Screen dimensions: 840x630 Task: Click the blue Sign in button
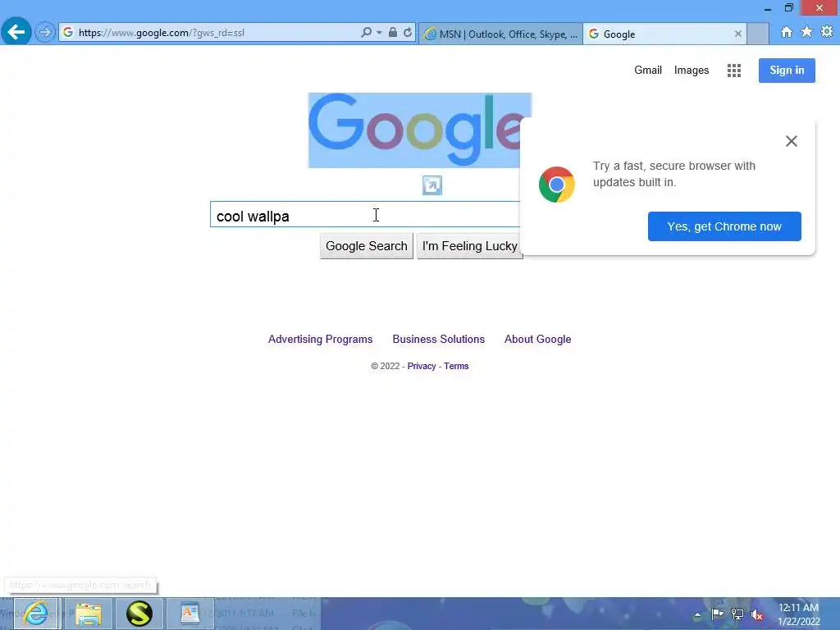coord(787,71)
